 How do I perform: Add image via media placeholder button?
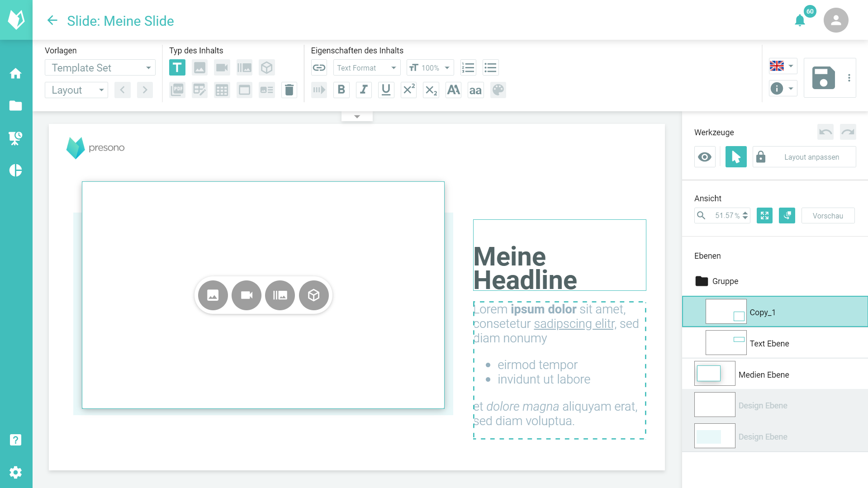point(213,295)
